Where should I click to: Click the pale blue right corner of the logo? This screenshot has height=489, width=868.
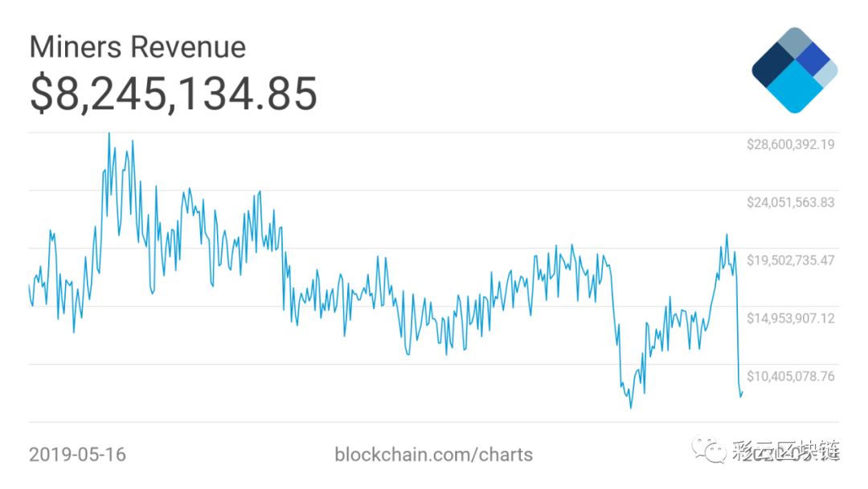coord(828,74)
